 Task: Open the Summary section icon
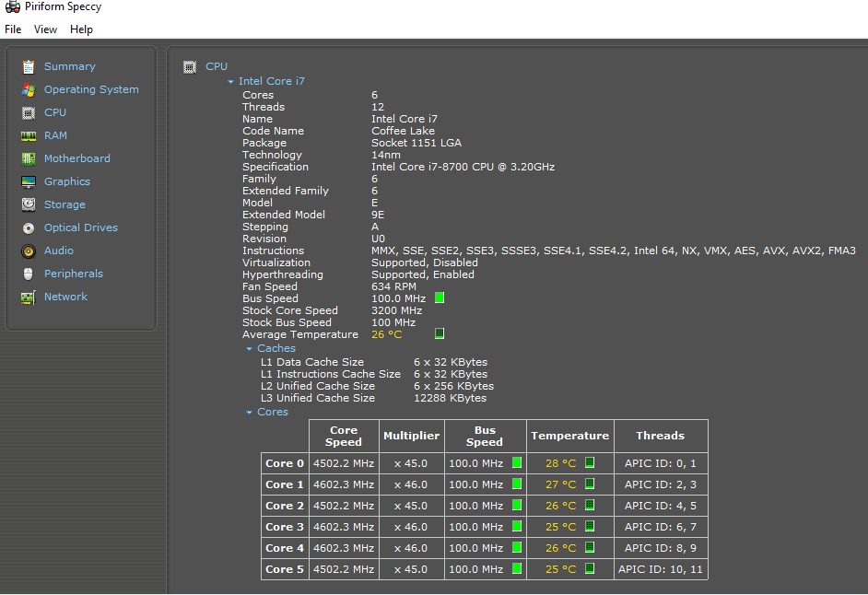[29, 67]
